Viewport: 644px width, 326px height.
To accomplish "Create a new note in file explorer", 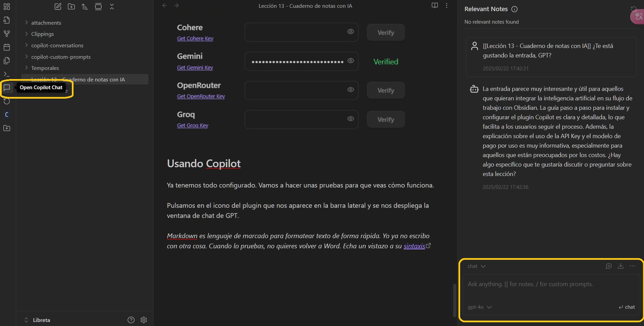I will tap(58, 6).
